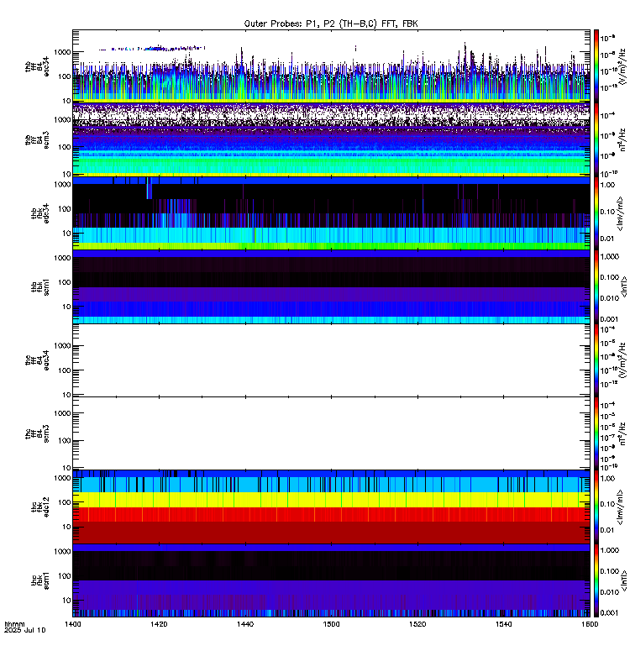The image size is (630, 672).
Task: Click the 1540 time tick label
Action: [x=503, y=624]
